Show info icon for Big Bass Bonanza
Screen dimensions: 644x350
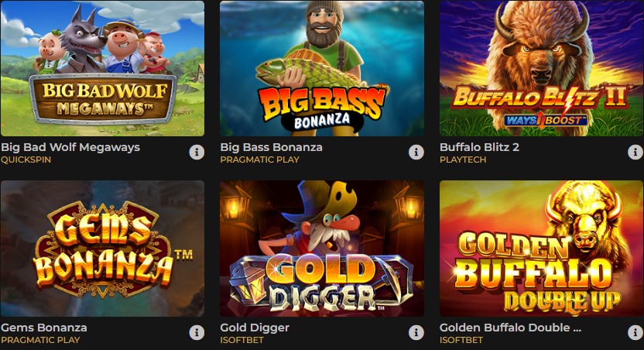[x=416, y=152]
